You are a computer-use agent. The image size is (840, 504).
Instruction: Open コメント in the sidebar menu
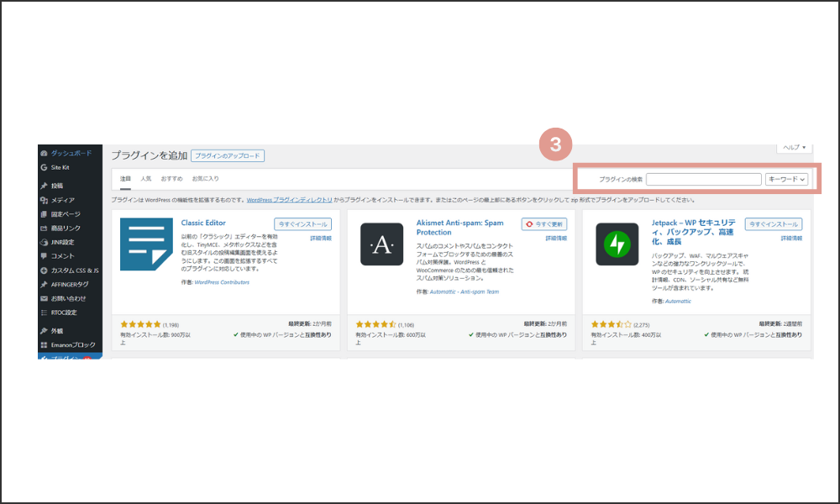coord(63,256)
